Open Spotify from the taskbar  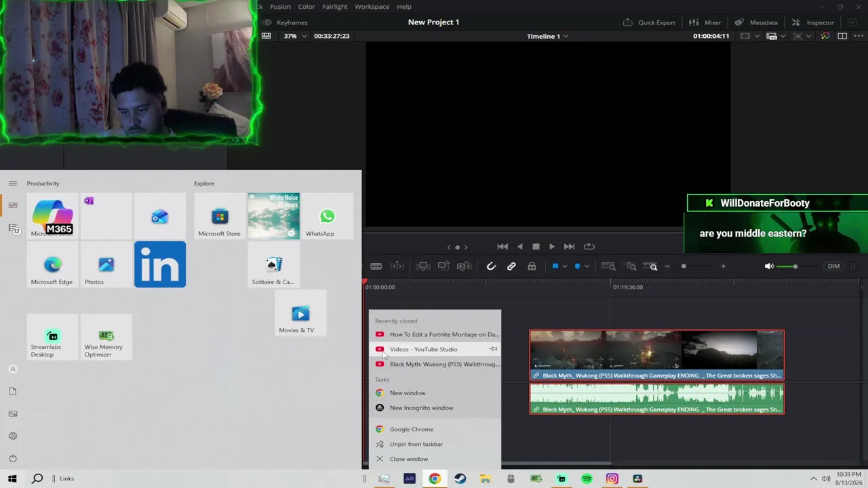[587, 479]
